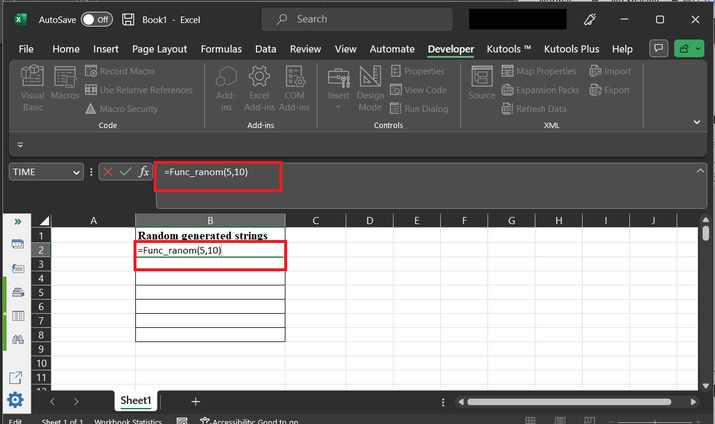Click the 'Random generated strings' cell

(x=210, y=235)
